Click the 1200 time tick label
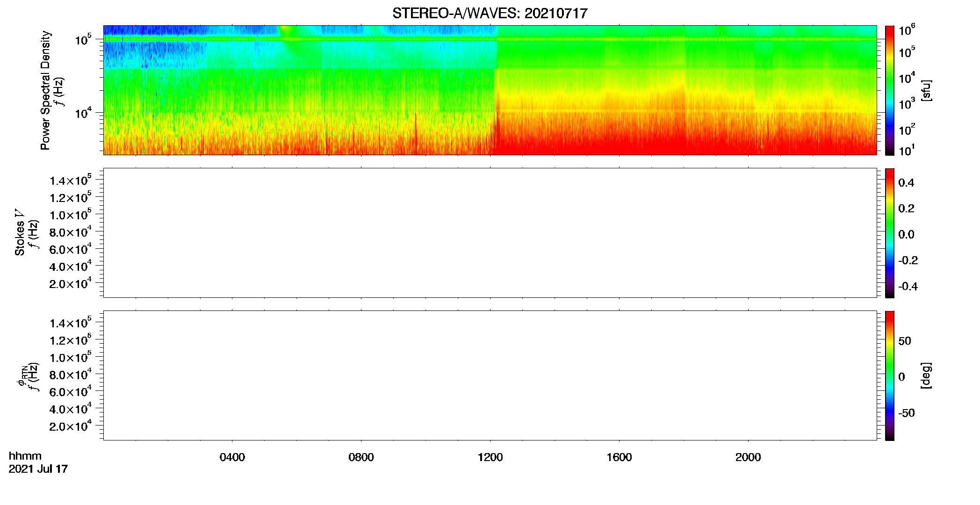The image size is (980, 505). coord(490,457)
